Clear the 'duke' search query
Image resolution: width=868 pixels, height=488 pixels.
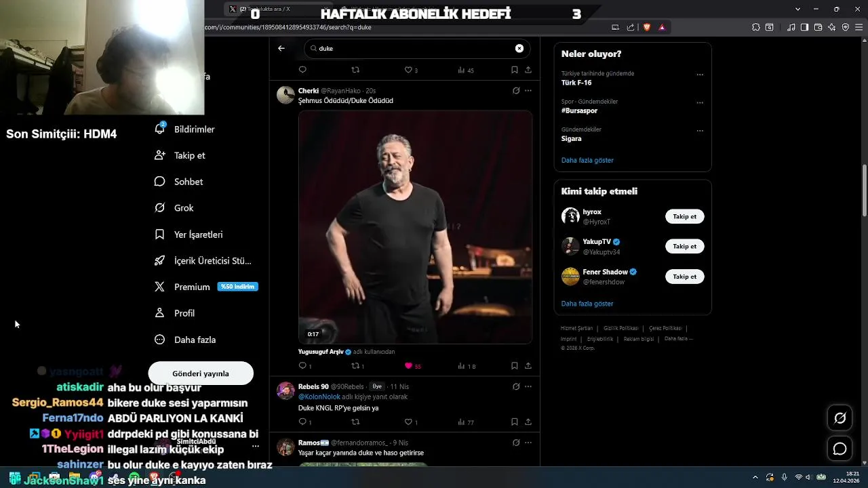click(519, 48)
